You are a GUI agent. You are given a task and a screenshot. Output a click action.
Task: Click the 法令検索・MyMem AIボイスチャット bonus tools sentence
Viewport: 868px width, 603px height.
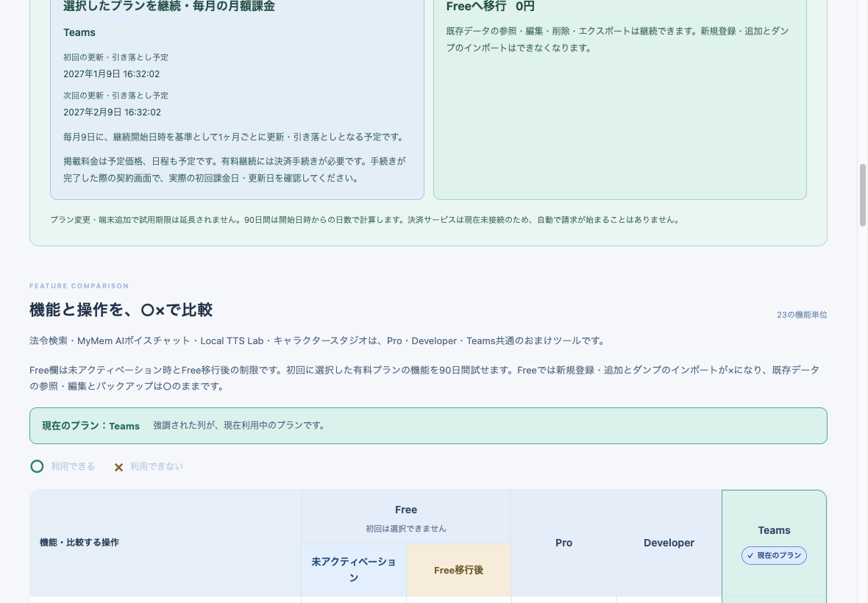pos(318,340)
